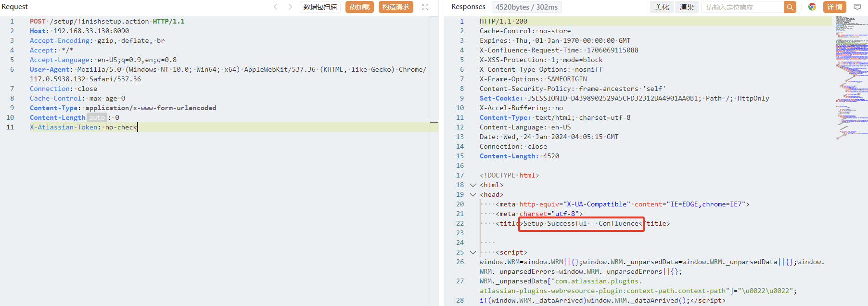Click the 4520bytes / 302ms response info

tap(526, 7)
